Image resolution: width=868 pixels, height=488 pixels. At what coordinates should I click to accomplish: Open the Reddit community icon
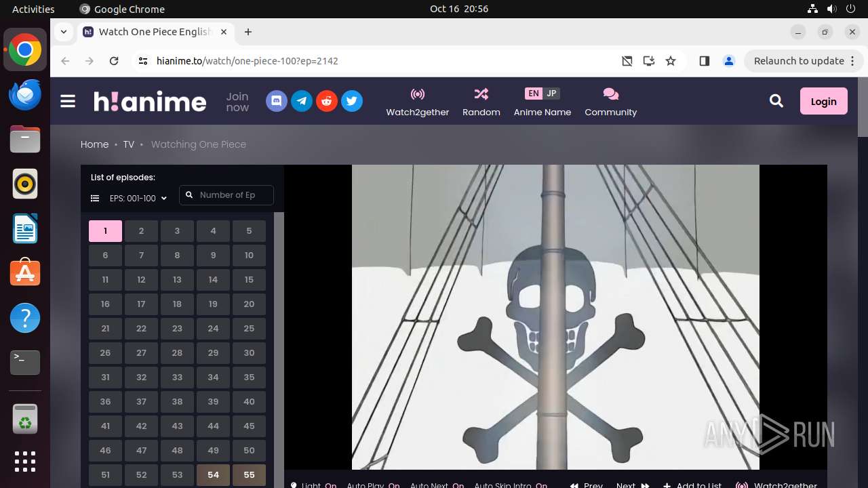[x=327, y=101]
